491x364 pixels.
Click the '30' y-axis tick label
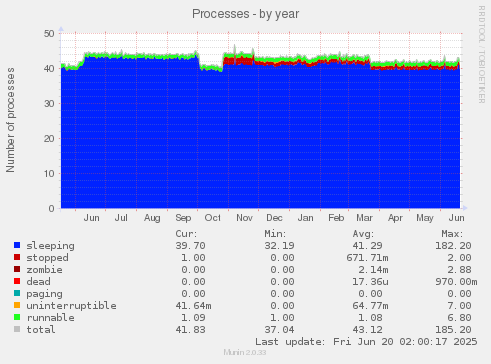tap(49, 104)
